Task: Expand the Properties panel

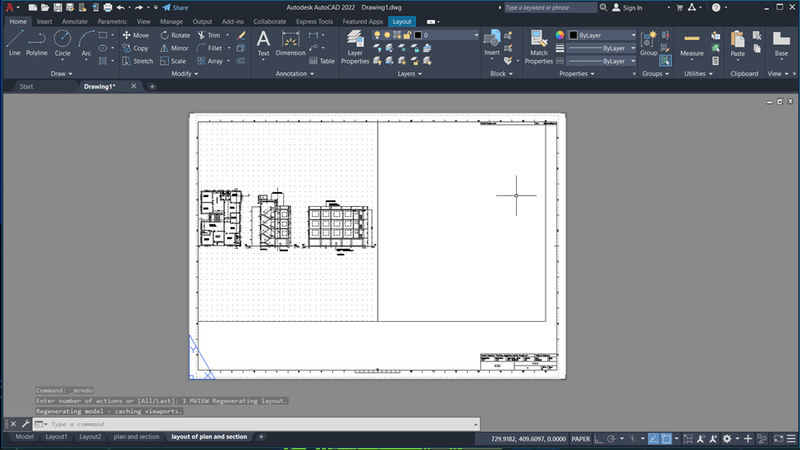Action: coord(577,73)
